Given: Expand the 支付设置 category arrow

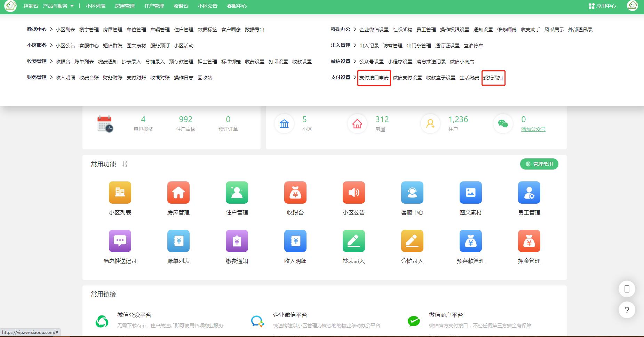Looking at the screenshot, I should click(355, 78).
